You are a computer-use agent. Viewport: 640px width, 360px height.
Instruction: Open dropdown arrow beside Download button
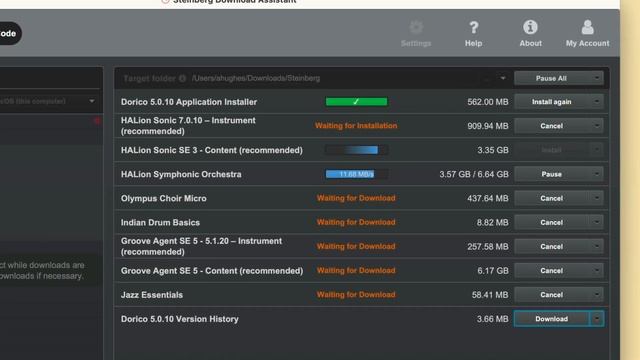597,318
